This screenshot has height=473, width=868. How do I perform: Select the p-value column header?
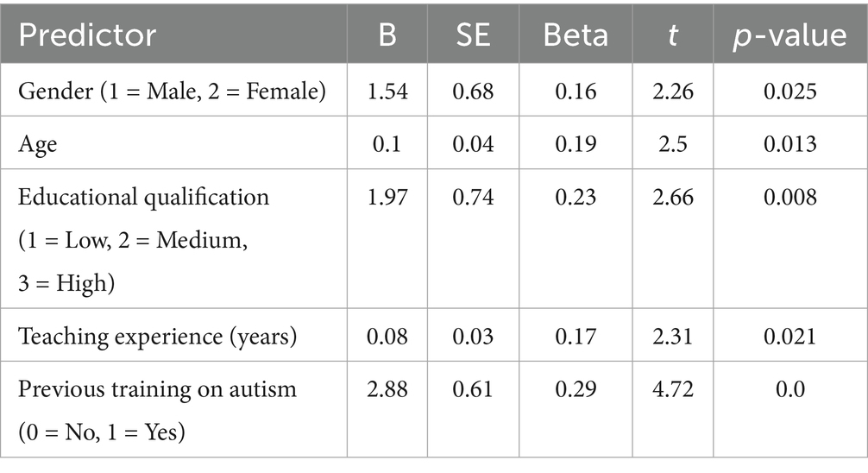click(x=790, y=35)
